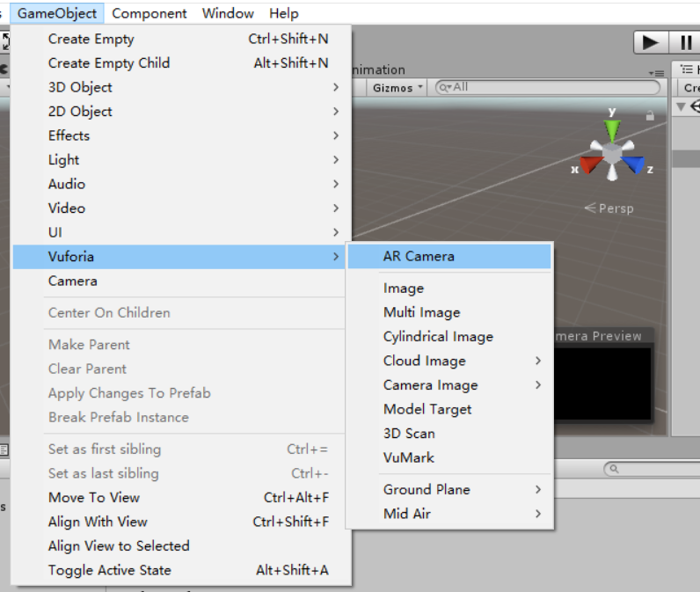Viewport: 700px width, 592px height.
Task: Focus the scene search field
Action: click(x=547, y=87)
